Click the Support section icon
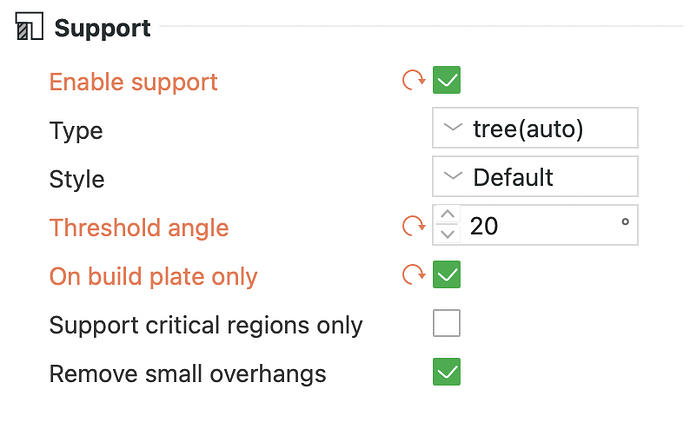Viewport: 690px width, 429px height. (x=29, y=26)
